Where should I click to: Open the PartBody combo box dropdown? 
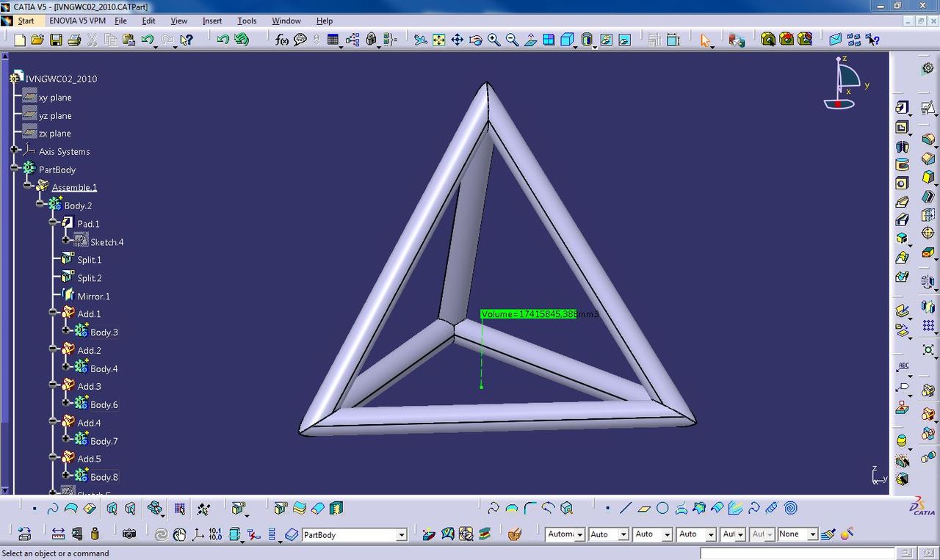401,535
